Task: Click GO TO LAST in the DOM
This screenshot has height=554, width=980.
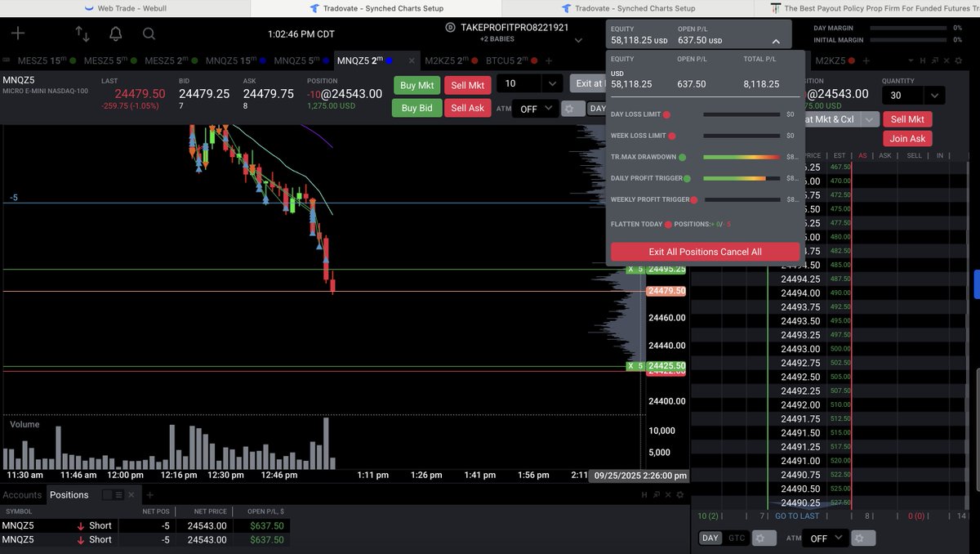Action: (x=796, y=516)
